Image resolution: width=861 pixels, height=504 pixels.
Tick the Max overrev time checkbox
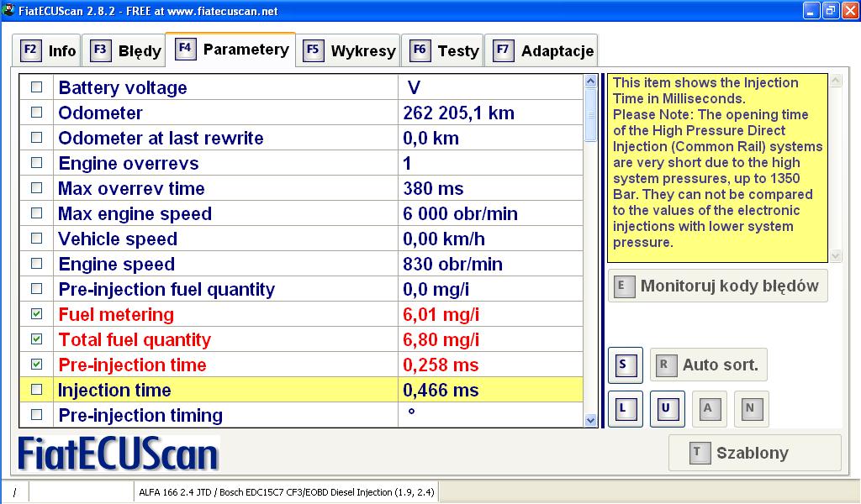pyautogui.click(x=36, y=188)
